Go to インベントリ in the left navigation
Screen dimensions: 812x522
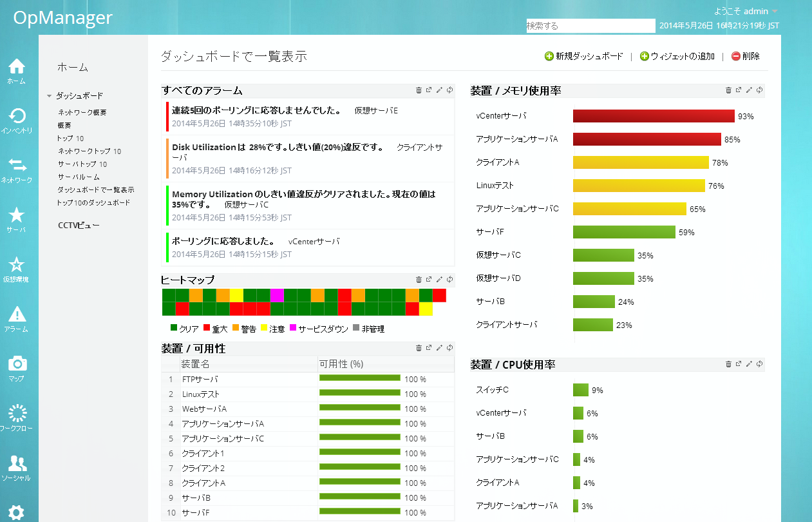click(x=17, y=117)
